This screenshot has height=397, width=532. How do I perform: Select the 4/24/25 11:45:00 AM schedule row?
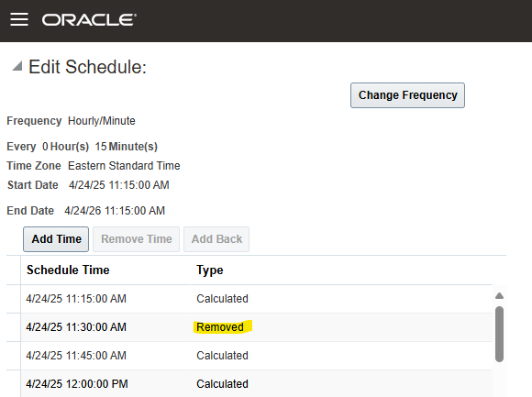tap(249, 356)
